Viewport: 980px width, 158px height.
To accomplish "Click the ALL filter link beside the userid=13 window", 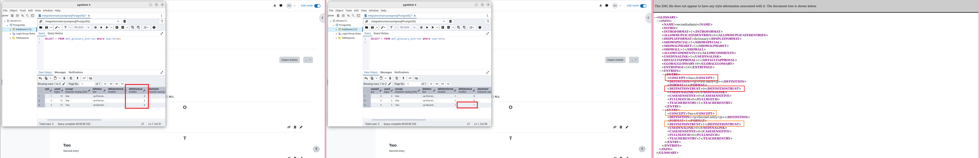I will pyautogui.click(x=171, y=96).
